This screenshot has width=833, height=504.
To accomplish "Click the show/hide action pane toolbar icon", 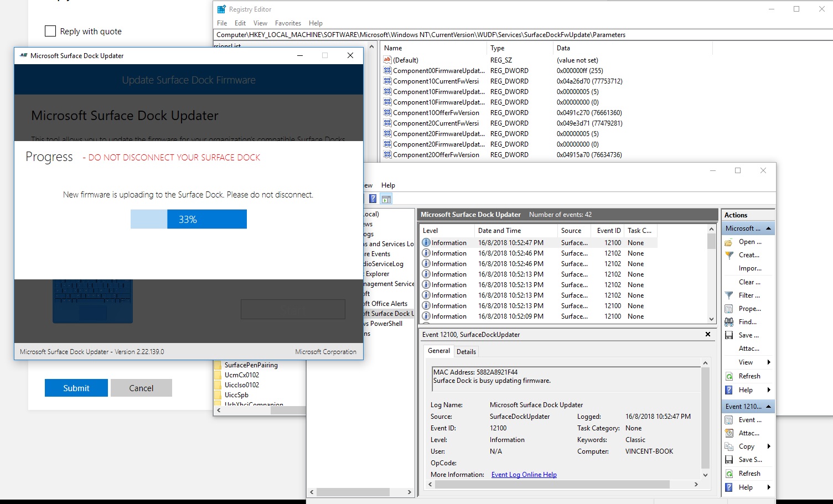I will coord(386,199).
